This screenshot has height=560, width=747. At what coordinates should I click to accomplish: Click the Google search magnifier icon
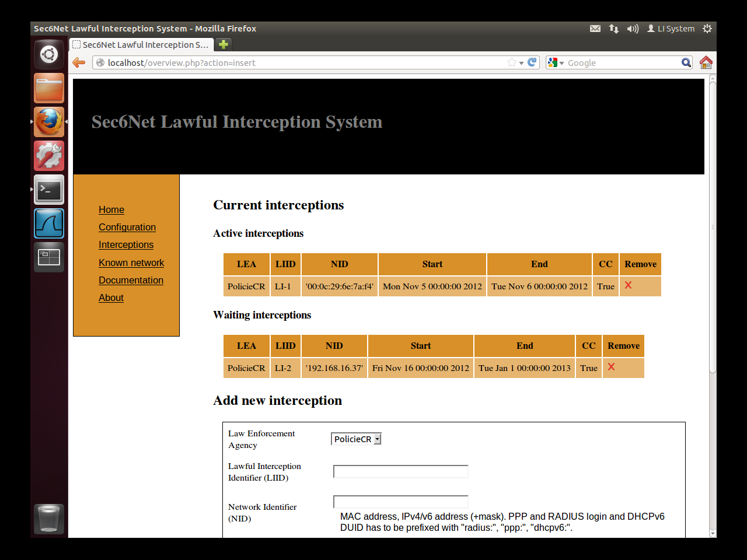[686, 62]
